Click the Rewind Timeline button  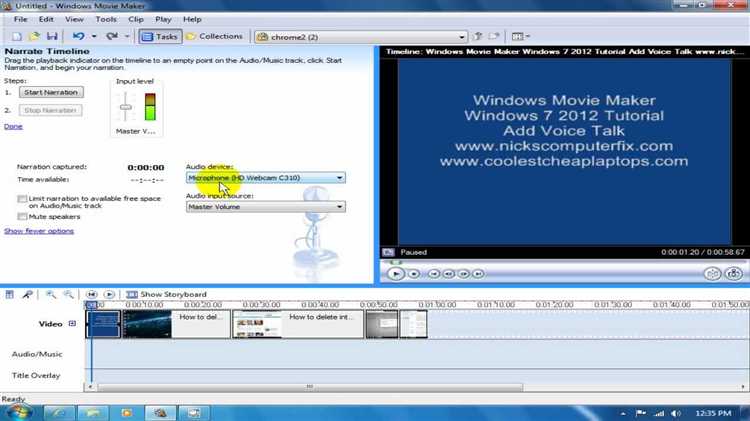[91, 294]
